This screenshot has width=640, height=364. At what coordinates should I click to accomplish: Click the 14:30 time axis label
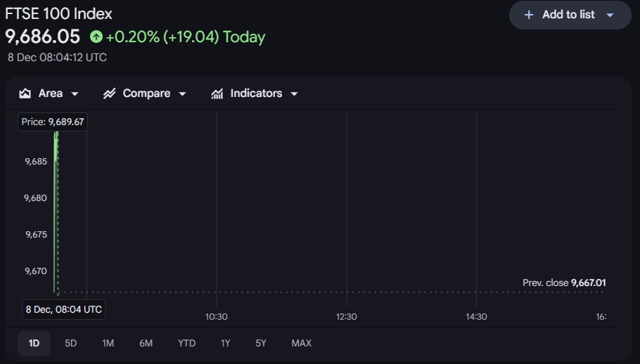click(x=476, y=317)
